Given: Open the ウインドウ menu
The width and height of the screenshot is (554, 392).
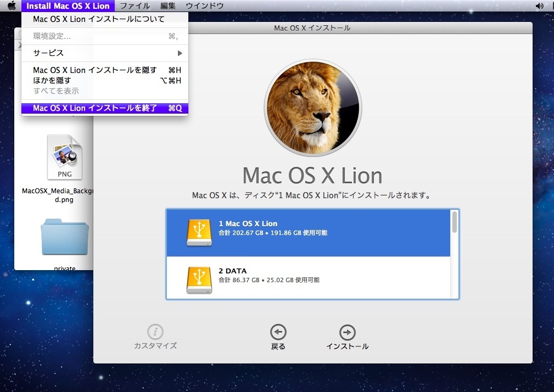Looking at the screenshot, I should pyautogui.click(x=204, y=6).
